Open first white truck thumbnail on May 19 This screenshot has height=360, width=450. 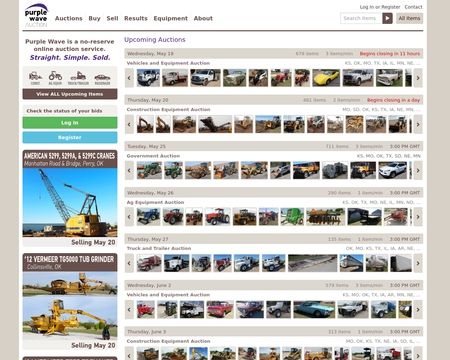point(148,78)
